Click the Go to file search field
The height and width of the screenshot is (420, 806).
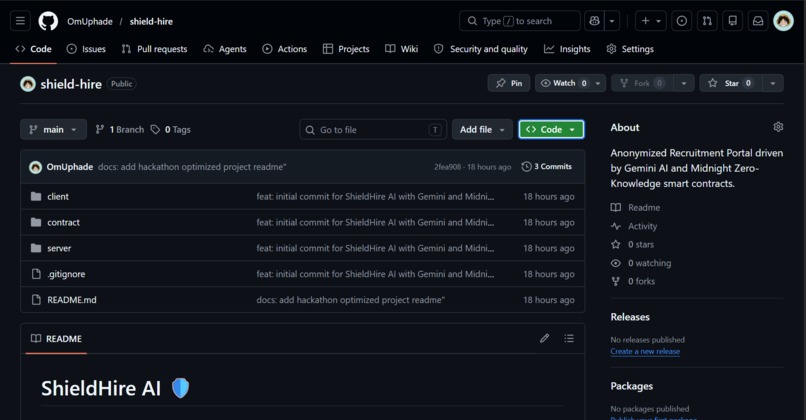click(x=373, y=130)
